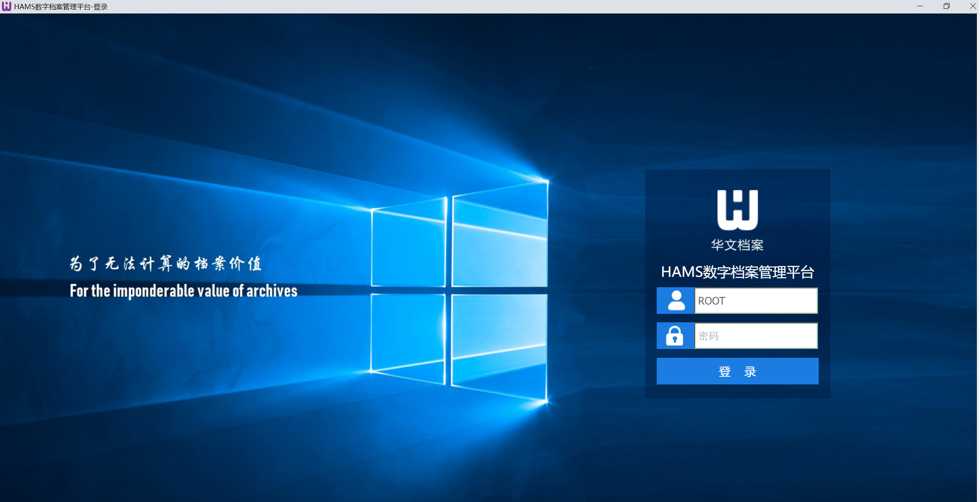Click into the 密码 password field
This screenshot has width=980, height=502.
[755, 336]
